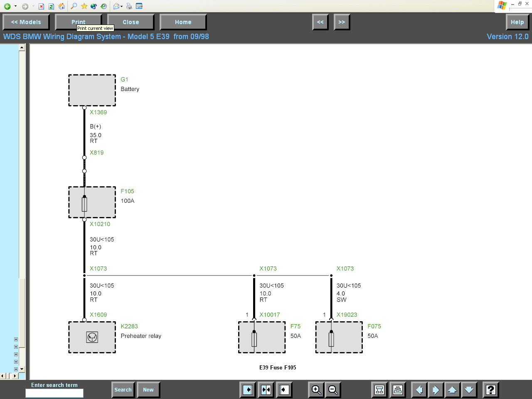The height and width of the screenshot is (399, 532).
Task: Click the Close button in WDS toolbar
Action: tap(131, 22)
